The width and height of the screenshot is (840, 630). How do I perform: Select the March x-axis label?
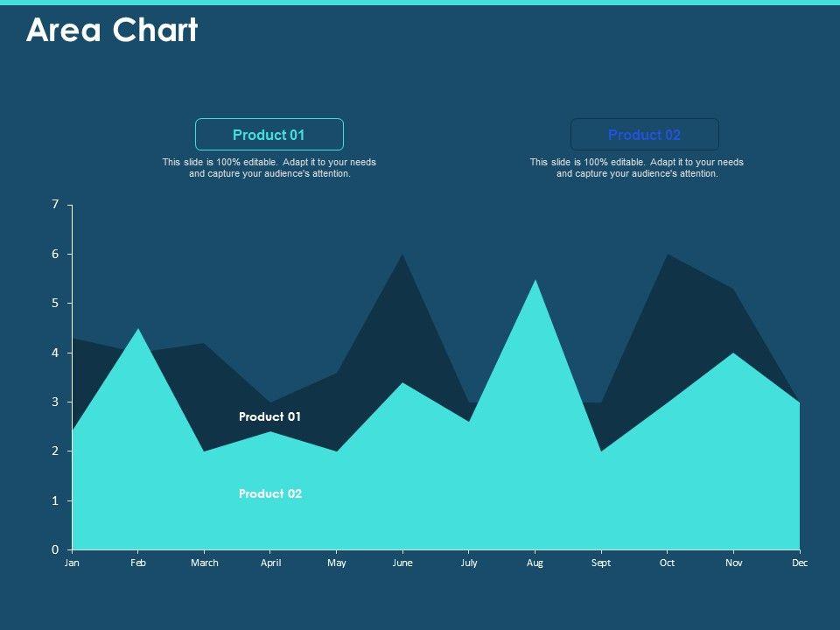coord(204,563)
